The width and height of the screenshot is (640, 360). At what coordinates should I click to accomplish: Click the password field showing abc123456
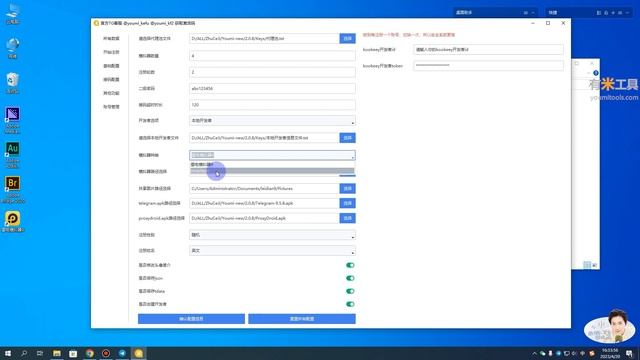(x=272, y=89)
